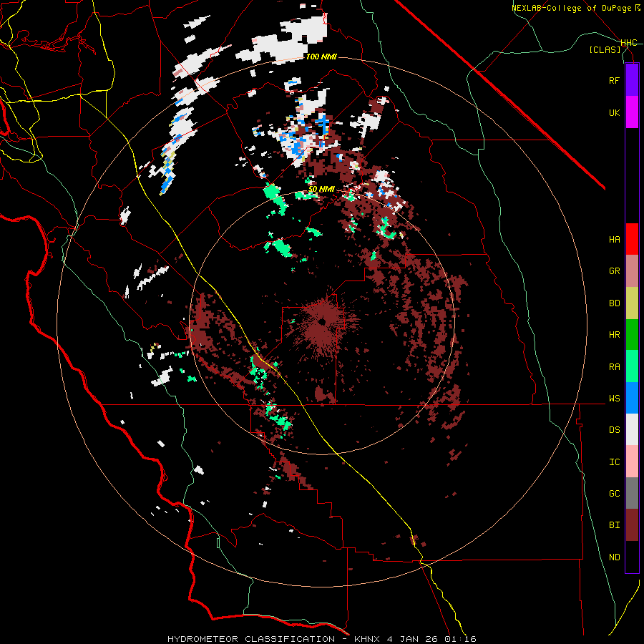The height and width of the screenshot is (644, 644).
Task: Click the HR dark green legend swatch
Action: click(632, 335)
